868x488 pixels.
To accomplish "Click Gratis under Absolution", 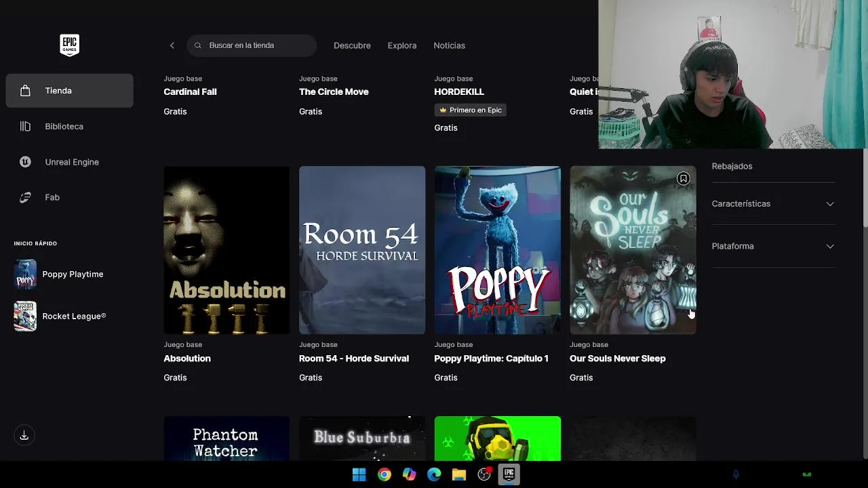I will 175,378.
